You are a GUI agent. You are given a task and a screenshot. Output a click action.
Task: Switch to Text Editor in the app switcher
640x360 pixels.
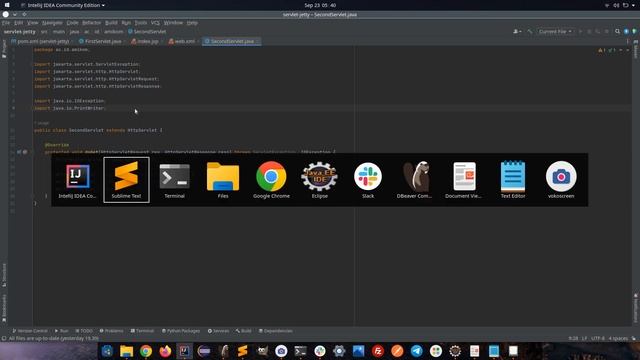pyautogui.click(x=513, y=180)
